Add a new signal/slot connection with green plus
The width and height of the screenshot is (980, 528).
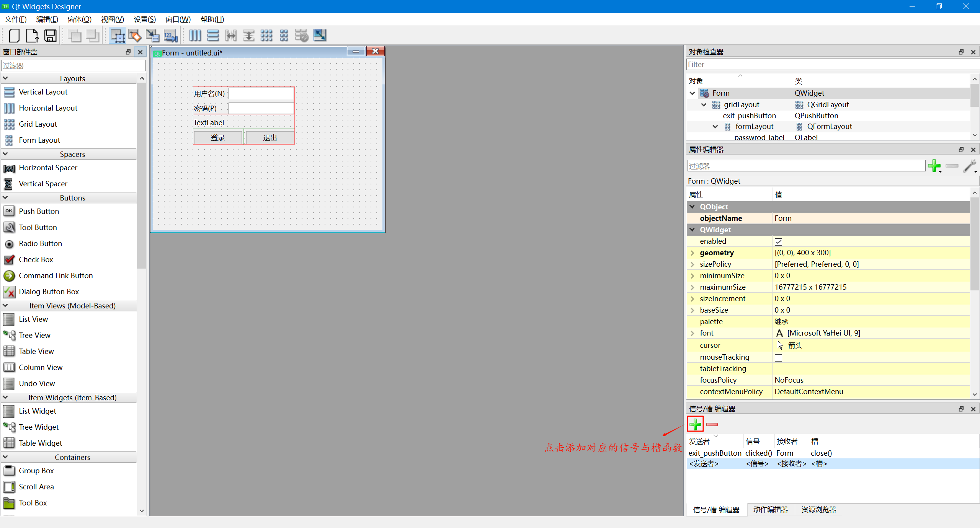[695, 424]
